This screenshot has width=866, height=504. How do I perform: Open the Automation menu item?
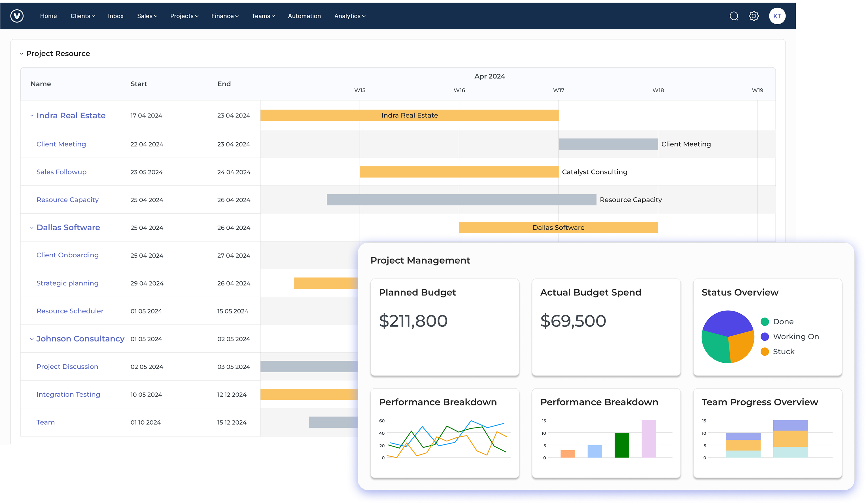coord(304,16)
